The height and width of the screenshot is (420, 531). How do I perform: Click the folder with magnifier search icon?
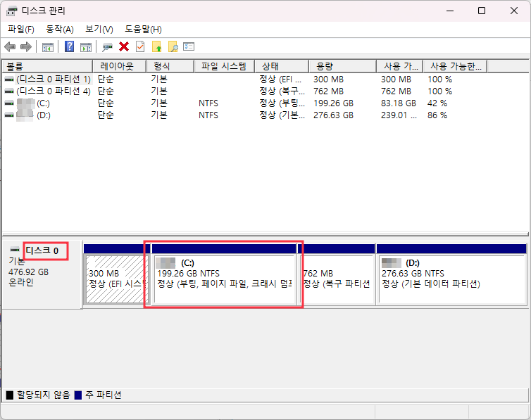(x=173, y=46)
